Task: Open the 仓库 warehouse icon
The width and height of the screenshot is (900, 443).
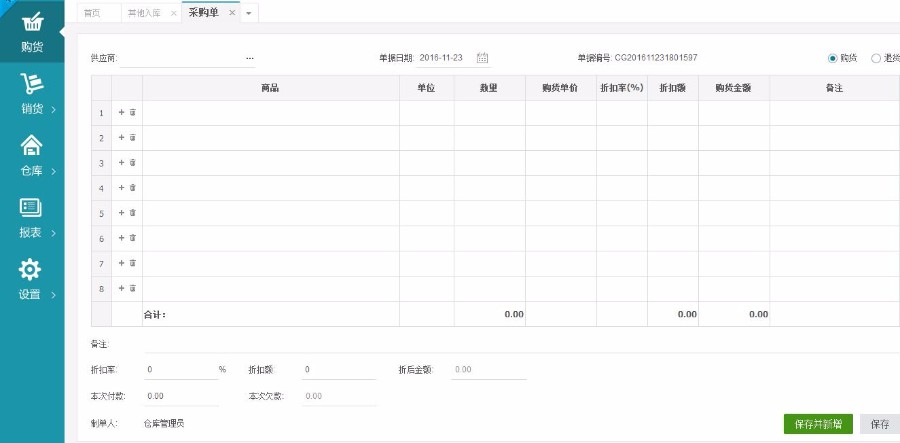Action: (x=32, y=146)
